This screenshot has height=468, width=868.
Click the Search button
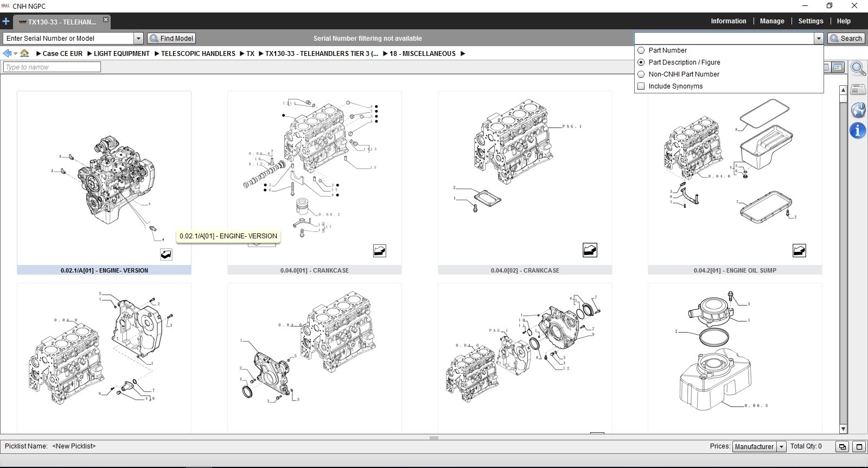(846, 38)
